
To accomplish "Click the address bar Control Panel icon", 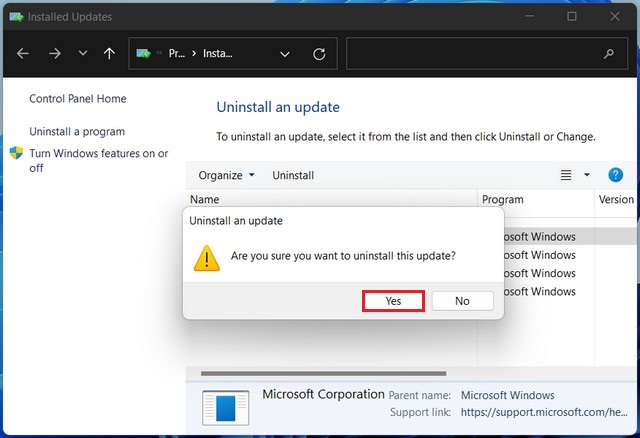I will point(143,53).
